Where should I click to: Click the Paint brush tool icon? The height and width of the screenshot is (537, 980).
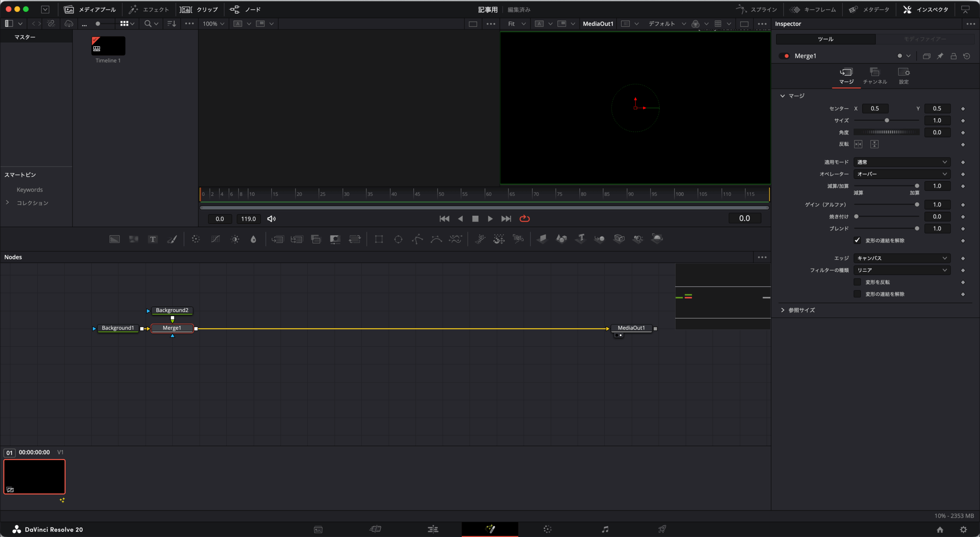pos(172,239)
